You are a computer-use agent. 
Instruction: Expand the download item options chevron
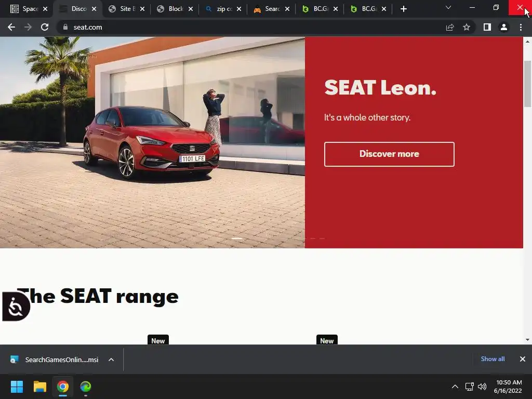click(111, 360)
